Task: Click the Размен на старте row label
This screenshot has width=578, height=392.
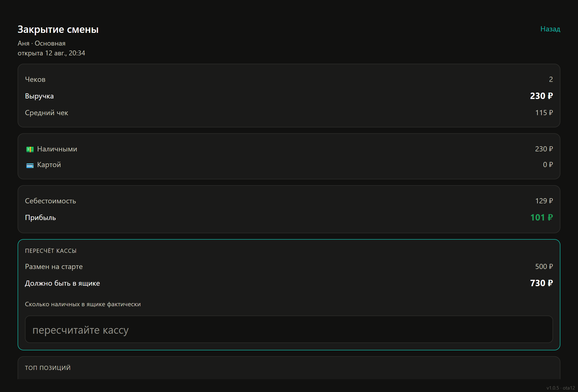Action: tap(54, 267)
